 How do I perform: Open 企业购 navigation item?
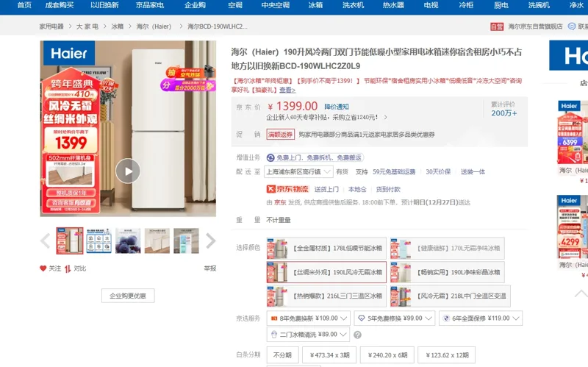195,5
